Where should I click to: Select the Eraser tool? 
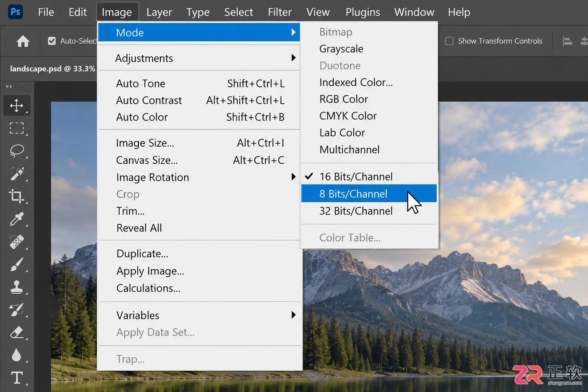pyautogui.click(x=17, y=333)
